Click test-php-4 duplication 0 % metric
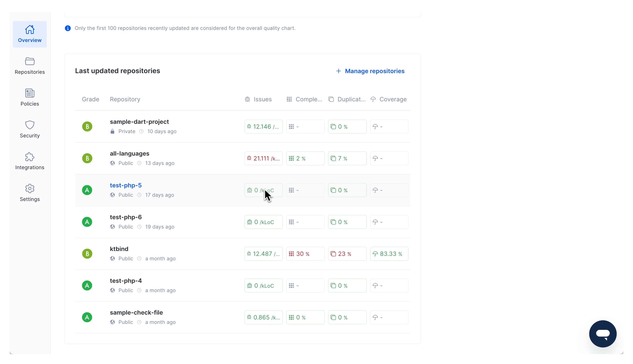633x364 pixels. [x=347, y=285]
